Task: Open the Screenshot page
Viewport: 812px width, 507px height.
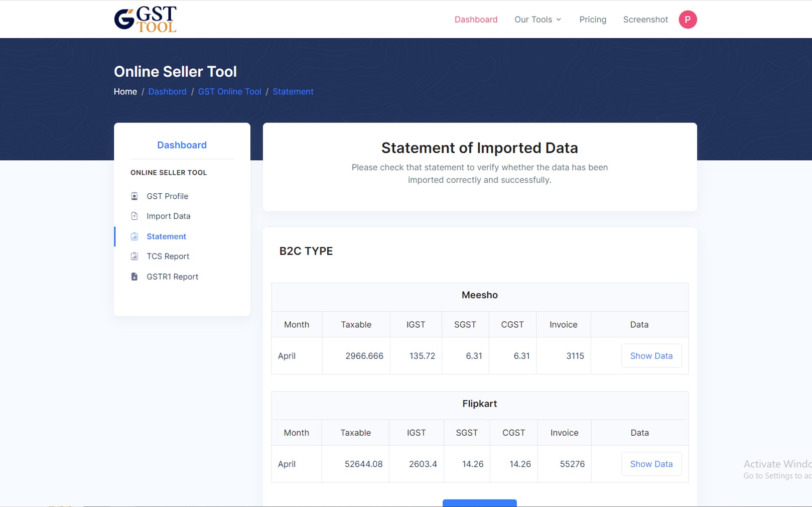Action: click(645, 20)
